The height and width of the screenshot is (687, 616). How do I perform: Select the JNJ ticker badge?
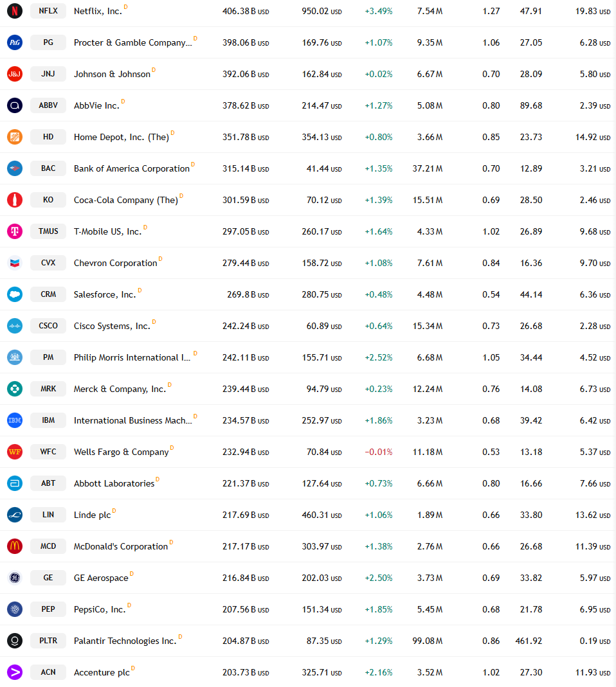coord(48,74)
